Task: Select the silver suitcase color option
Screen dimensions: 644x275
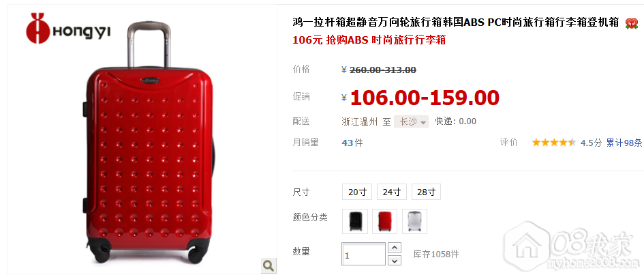Action: point(414,221)
